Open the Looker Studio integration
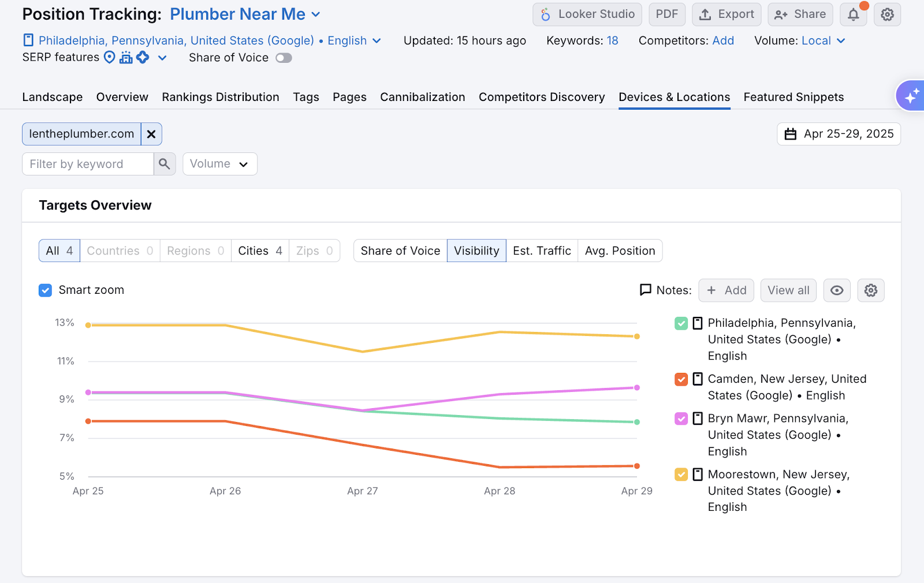 pyautogui.click(x=587, y=14)
